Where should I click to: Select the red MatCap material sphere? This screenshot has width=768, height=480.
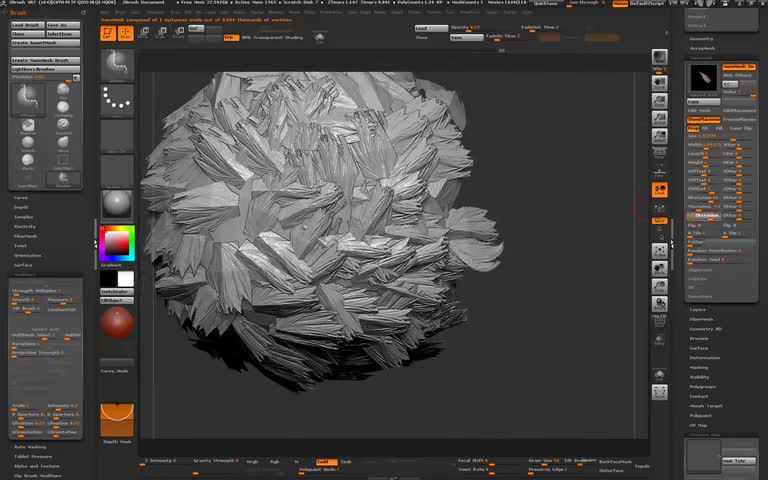point(117,324)
